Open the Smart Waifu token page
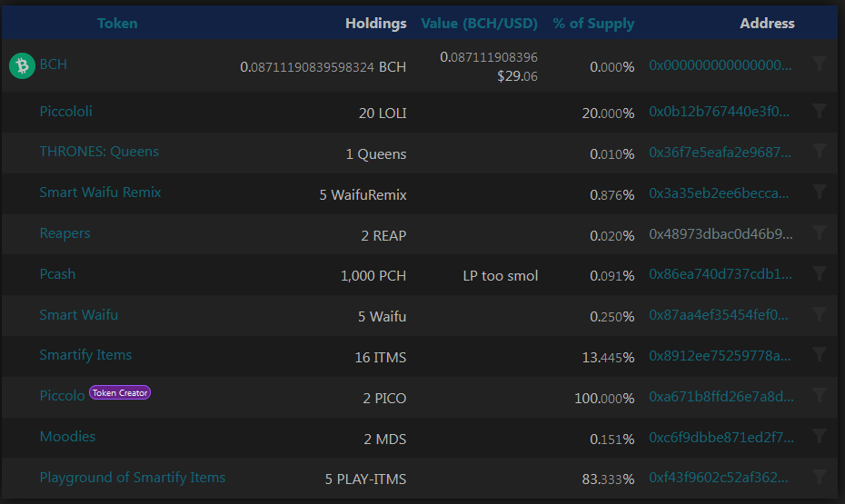The image size is (845, 504). (x=79, y=314)
